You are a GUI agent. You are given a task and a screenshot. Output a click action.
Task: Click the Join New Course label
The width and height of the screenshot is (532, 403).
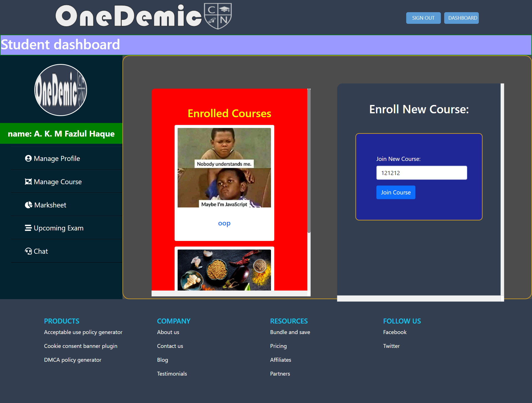click(x=398, y=159)
